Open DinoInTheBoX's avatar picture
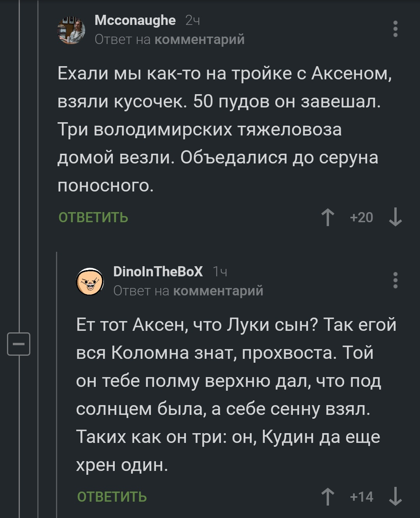Screen dimensions: 420x518 [90, 281]
